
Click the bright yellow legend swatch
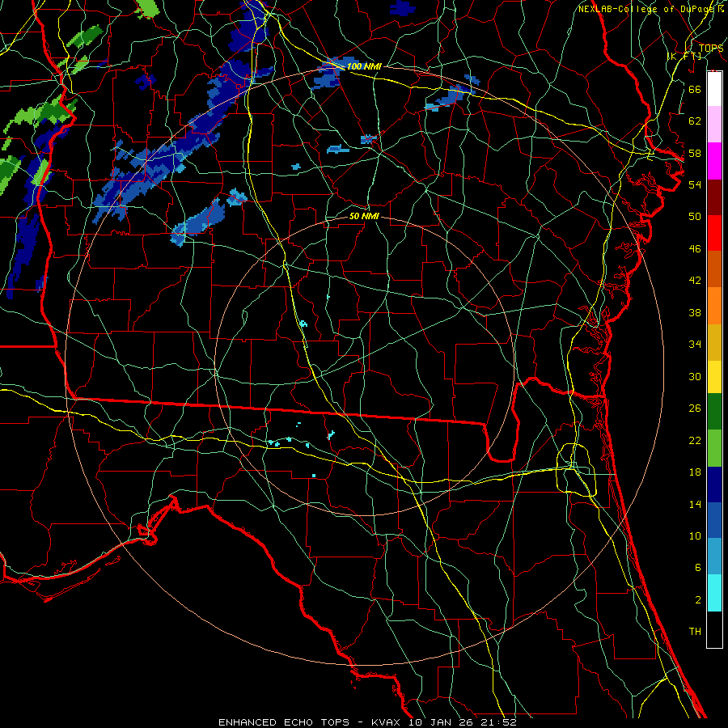pyautogui.click(x=714, y=377)
